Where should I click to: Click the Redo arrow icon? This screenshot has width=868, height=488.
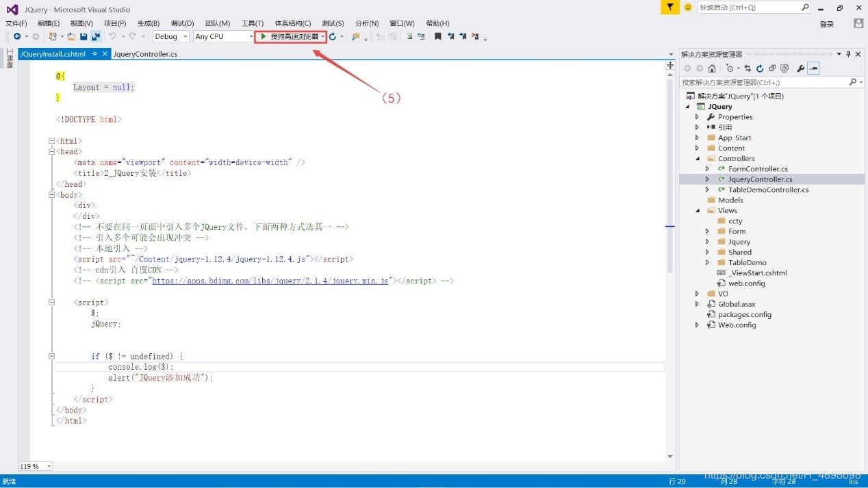(x=133, y=36)
